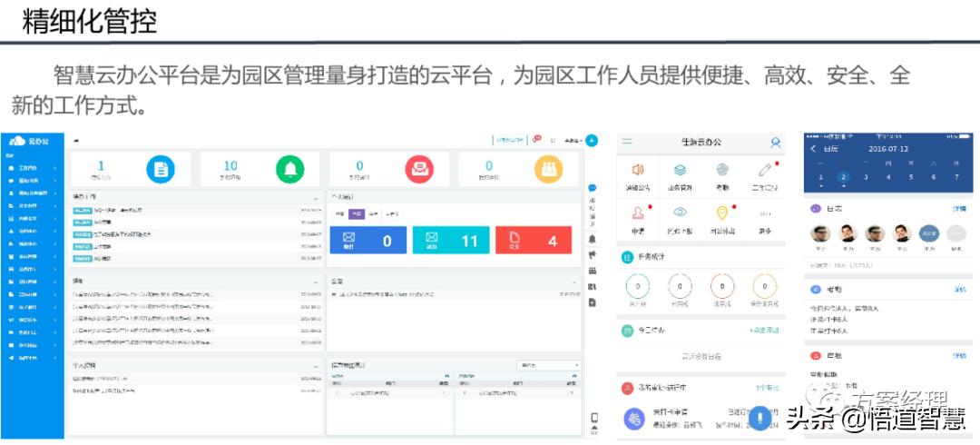
Task: Select the highlighted purple tab in the mail panel
Action: pyautogui.click(x=357, y=214)
